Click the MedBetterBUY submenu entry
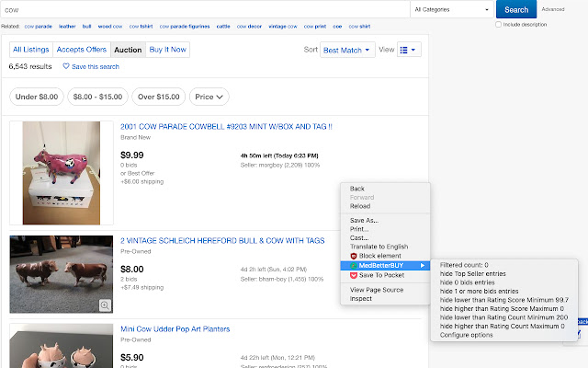This screenshot has width=588, height=368. (385, 266)
